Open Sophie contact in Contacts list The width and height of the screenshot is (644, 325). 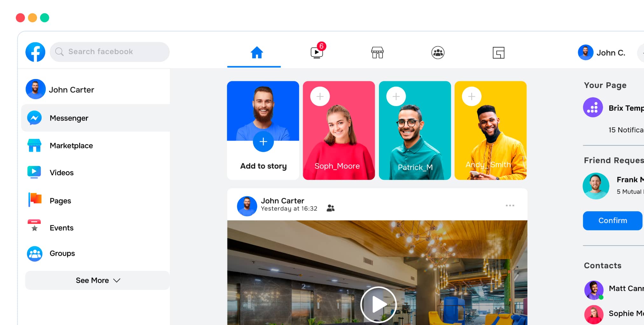pos(626,314)
